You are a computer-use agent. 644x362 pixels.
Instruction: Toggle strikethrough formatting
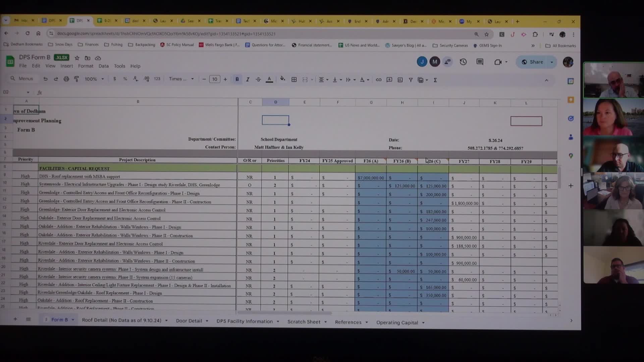tap(258, 79)
